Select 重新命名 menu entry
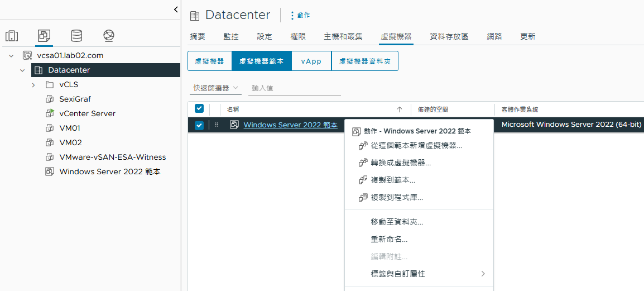Screen dimensions: 644x291 419,240
